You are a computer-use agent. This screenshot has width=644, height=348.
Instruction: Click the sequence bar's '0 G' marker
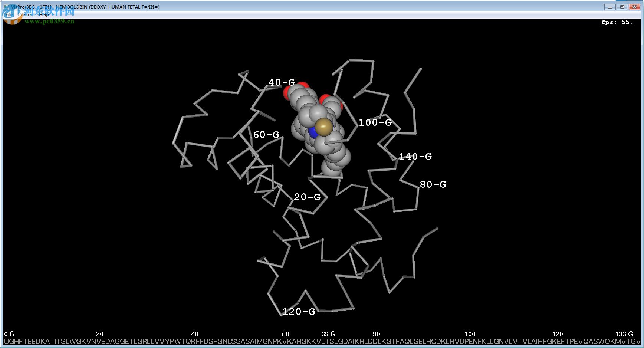(x=9, y=334)
